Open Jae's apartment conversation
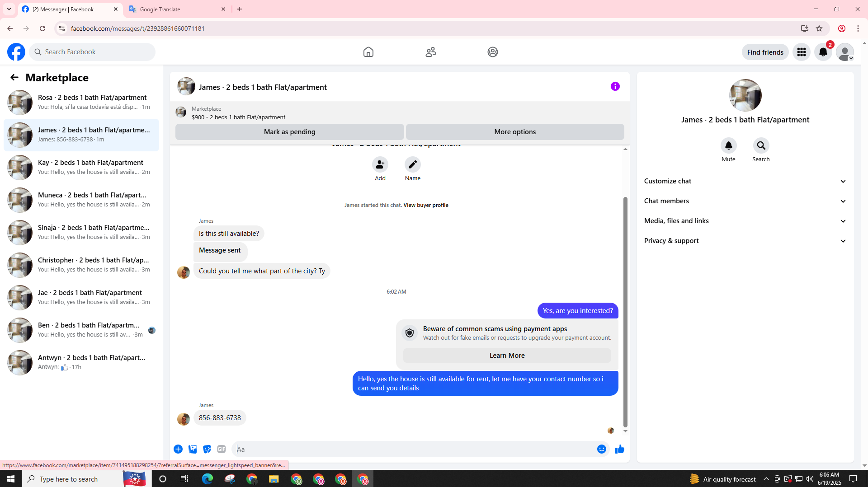868x487 pixels. 81,297
